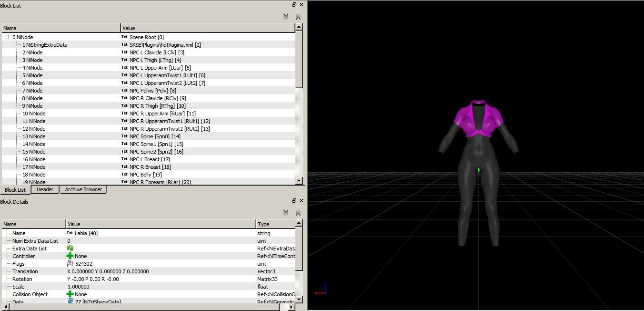
Task: Click Block Details vertical scrollbar down arrow
Action: click(299, 301)
